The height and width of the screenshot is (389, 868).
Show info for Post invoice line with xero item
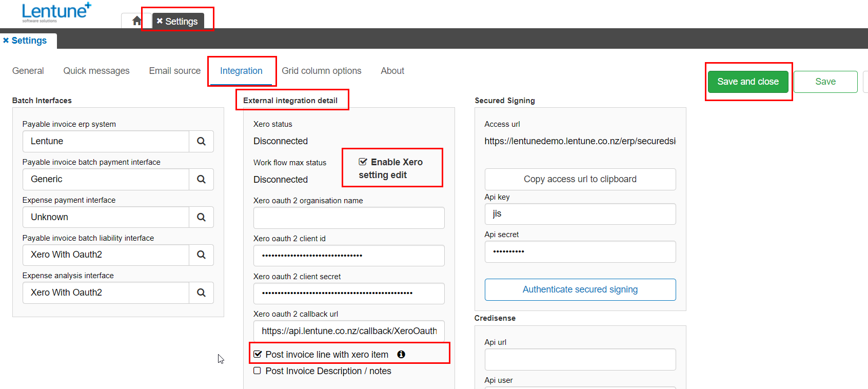pyautogui.click(x=401, y=355)
